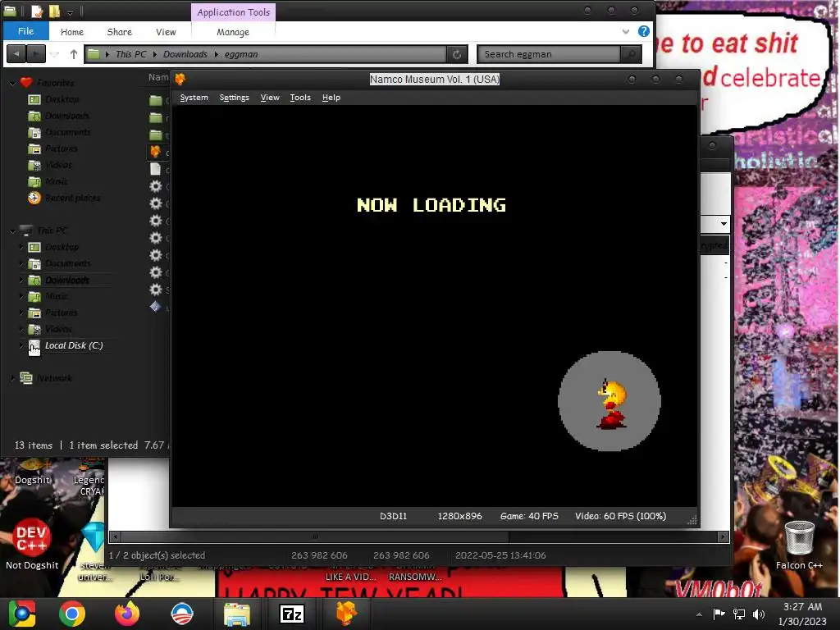Screen dimensions: 840x630
Task: Open the Obama logo taskbar app
Action: pyautogui.click(x=182, y=614)
